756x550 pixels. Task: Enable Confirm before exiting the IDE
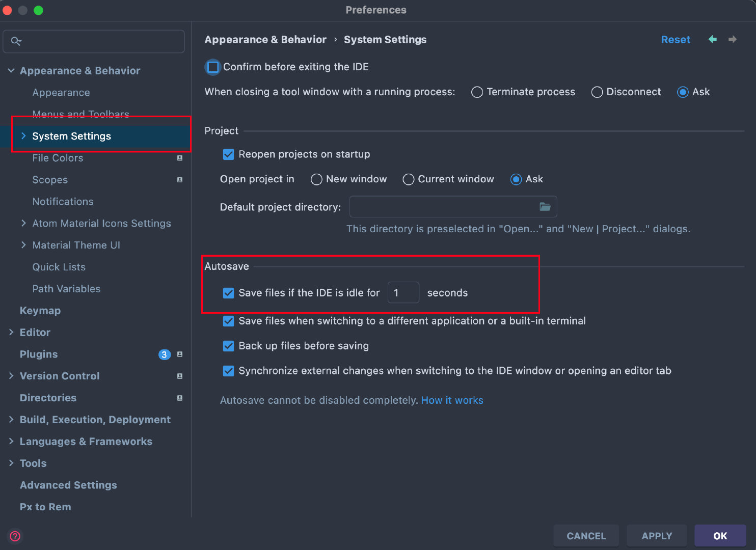click(213, 67)
